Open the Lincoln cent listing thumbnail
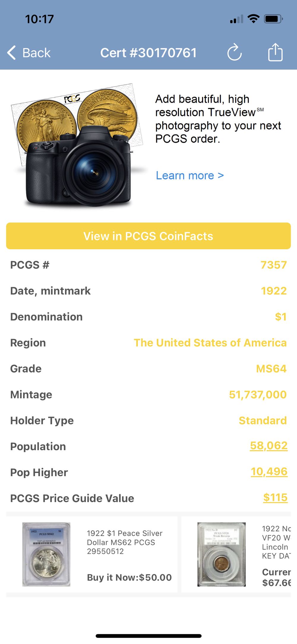The image size is (297, 644). click(x=222, y=554)
